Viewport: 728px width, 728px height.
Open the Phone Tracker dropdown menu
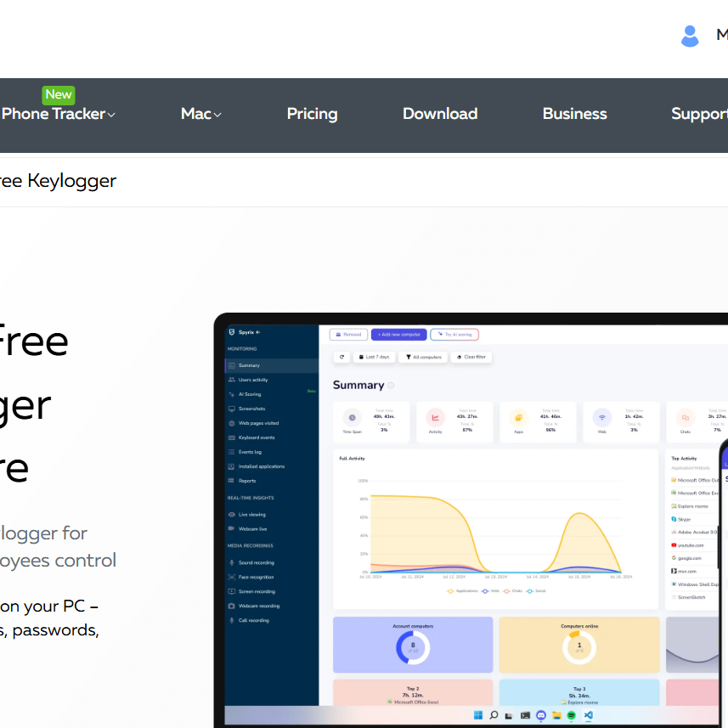(58, 114)
